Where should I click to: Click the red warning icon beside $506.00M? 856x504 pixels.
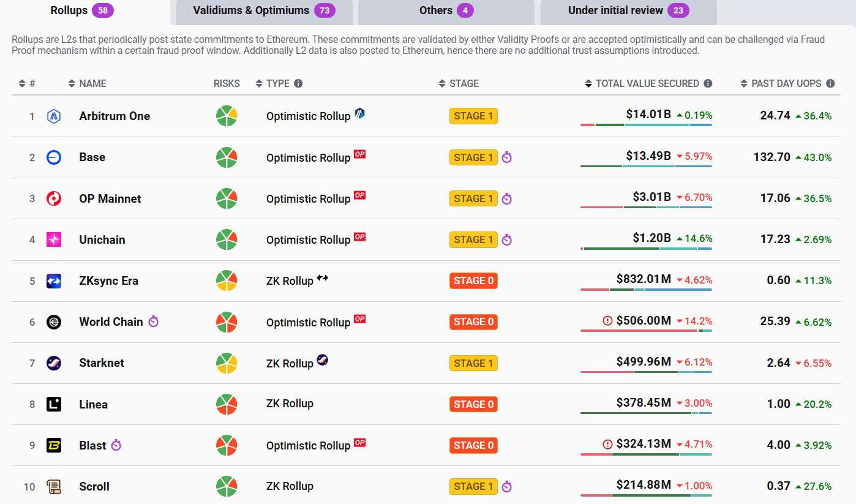click(x=607, y=321)
